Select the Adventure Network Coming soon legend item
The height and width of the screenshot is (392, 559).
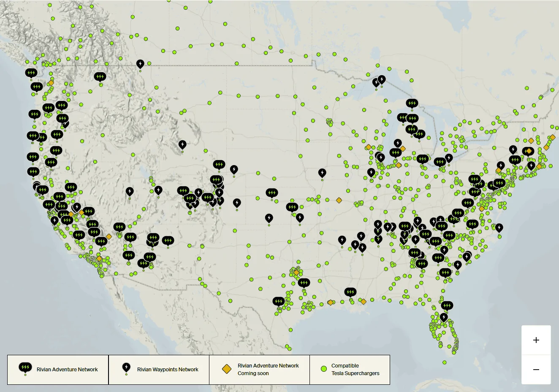(x=260, y=370)
